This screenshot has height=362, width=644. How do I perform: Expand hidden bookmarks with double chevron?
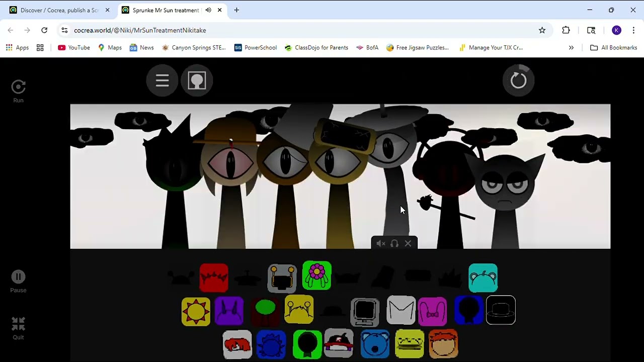(x=571, y=47)
